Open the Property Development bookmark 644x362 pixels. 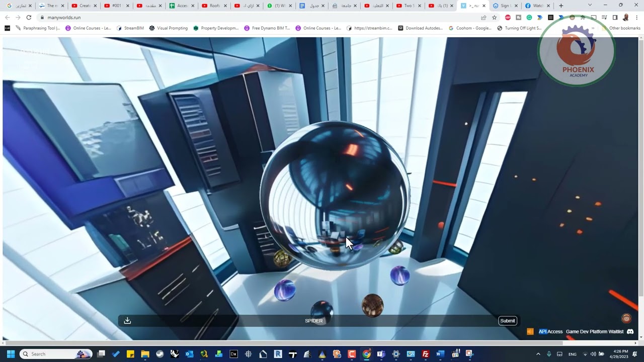coord(216,28)
